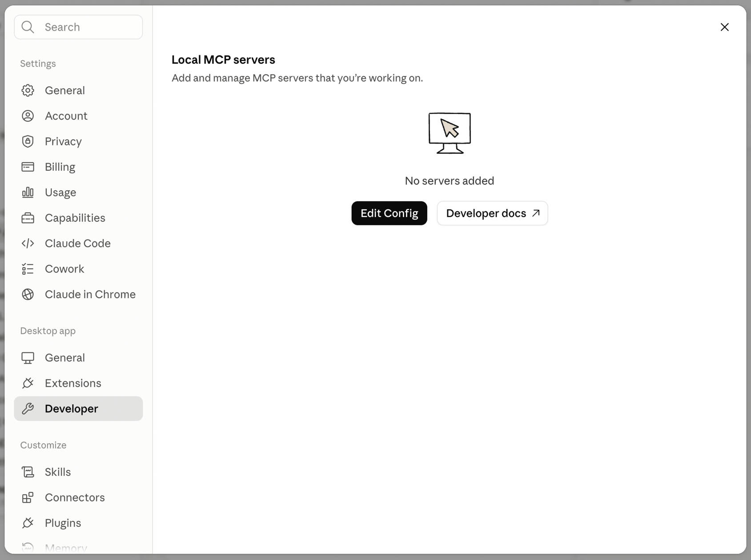Click the Billing card icon

tap(28, 167)
